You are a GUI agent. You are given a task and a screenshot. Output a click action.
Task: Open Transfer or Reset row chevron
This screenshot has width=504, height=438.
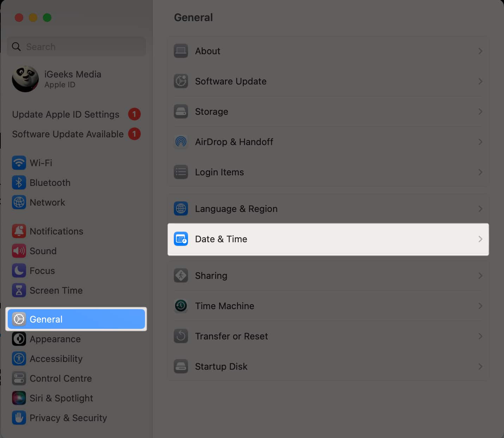[x=480, y=336]
